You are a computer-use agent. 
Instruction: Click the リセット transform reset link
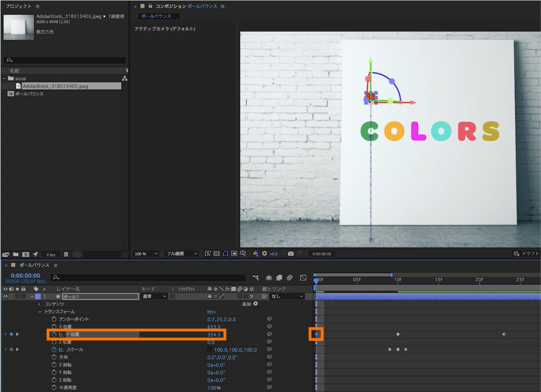(x=211, y=312)
